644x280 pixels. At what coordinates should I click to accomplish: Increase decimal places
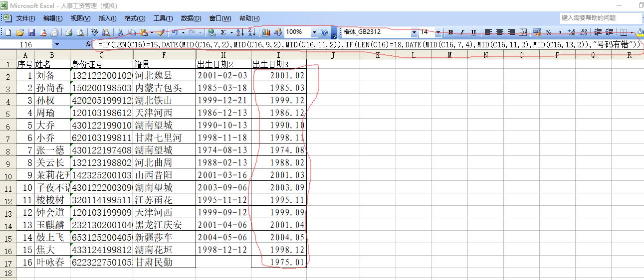(x=572, y=32)
